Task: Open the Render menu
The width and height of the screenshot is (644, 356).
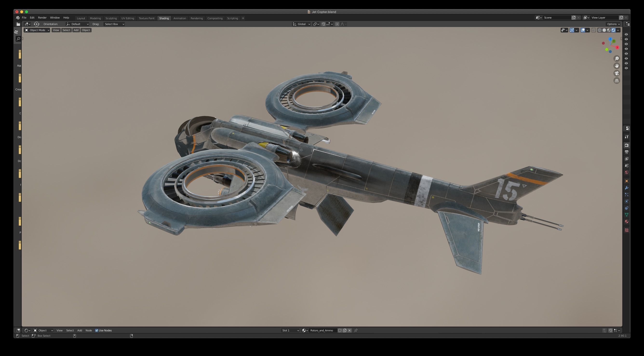Action: point(42,18)
